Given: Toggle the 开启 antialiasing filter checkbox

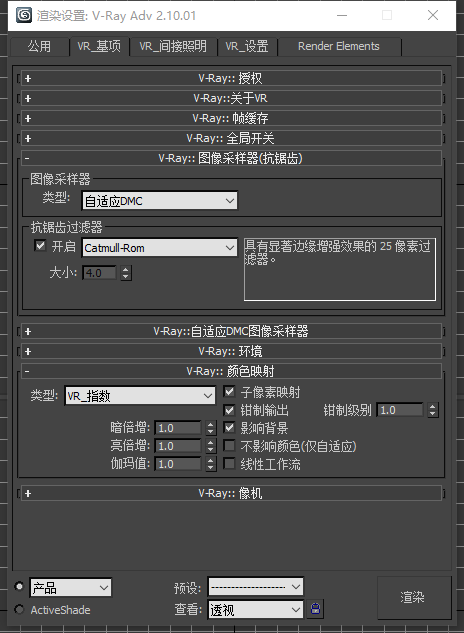Looking at the screenshot, I should click(x=40, y=245).
